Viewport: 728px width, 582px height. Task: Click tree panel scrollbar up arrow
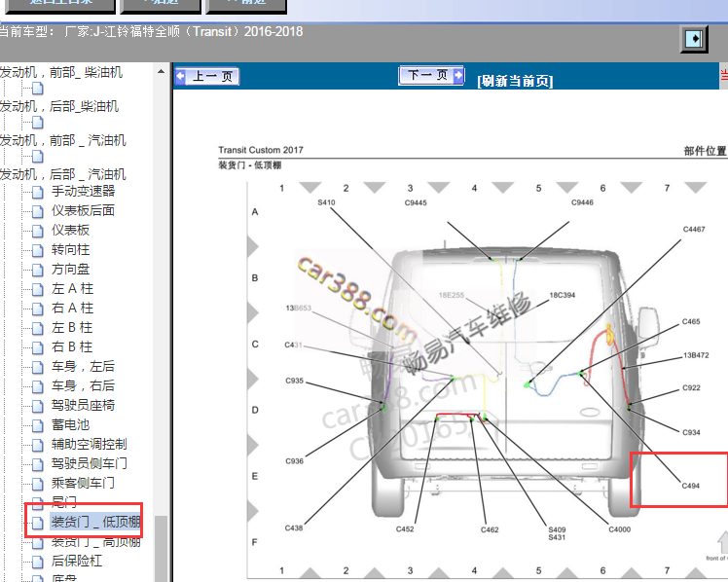click(x=161, y=71)
